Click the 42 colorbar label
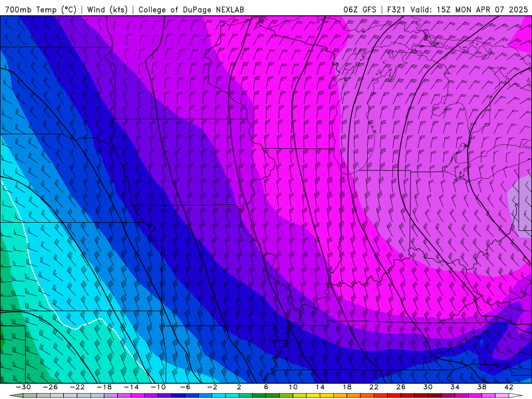Image resolution: width=532 pixels, height=399 pixels. click(x=509, y=387)
